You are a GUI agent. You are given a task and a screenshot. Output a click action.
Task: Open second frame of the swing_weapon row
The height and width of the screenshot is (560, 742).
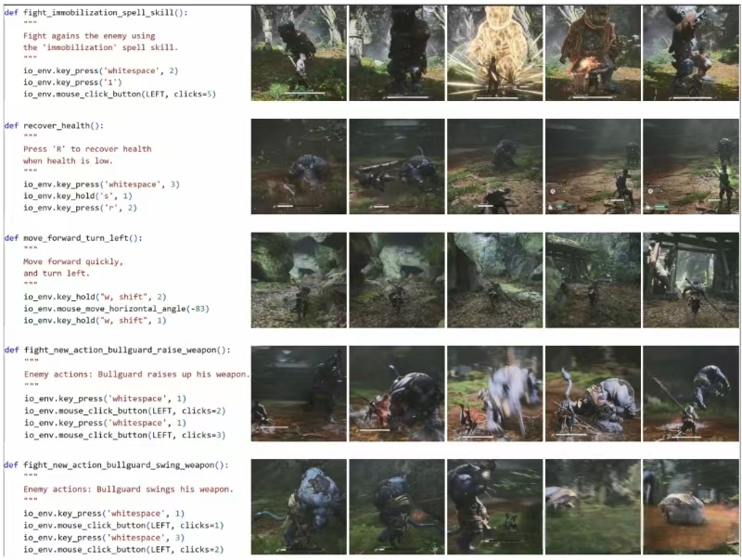click(397, 506)
